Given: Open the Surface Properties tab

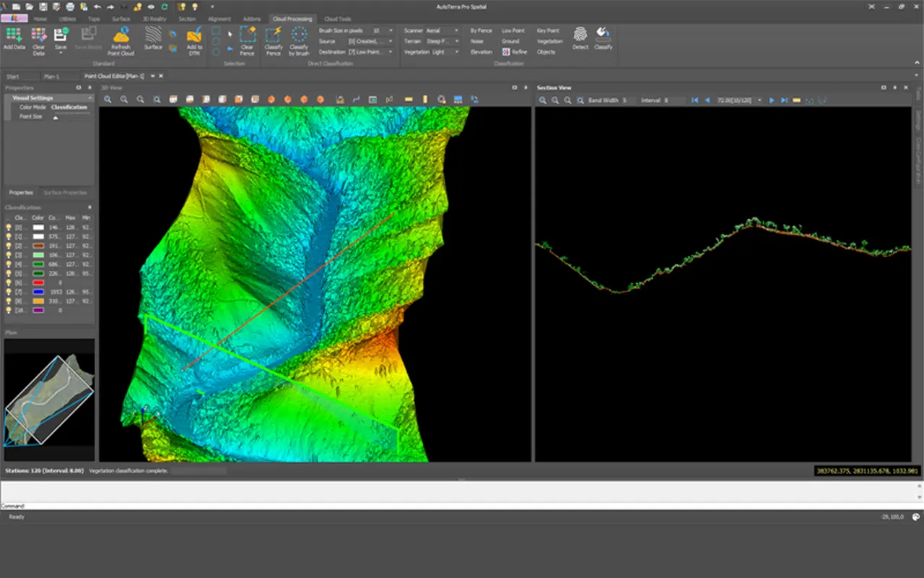Looking at the screenshot, I should point(65,192).
